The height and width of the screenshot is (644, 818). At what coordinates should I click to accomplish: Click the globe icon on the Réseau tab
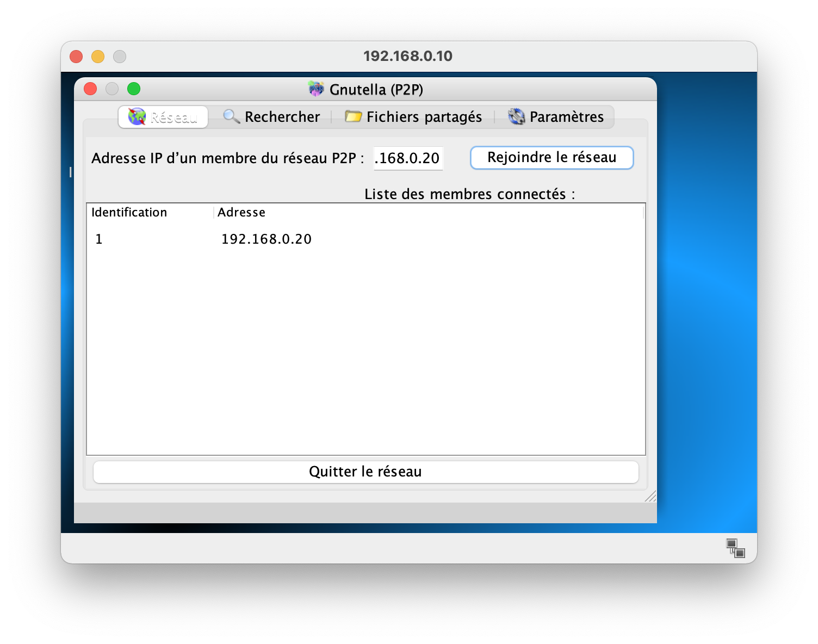[137, 116]
